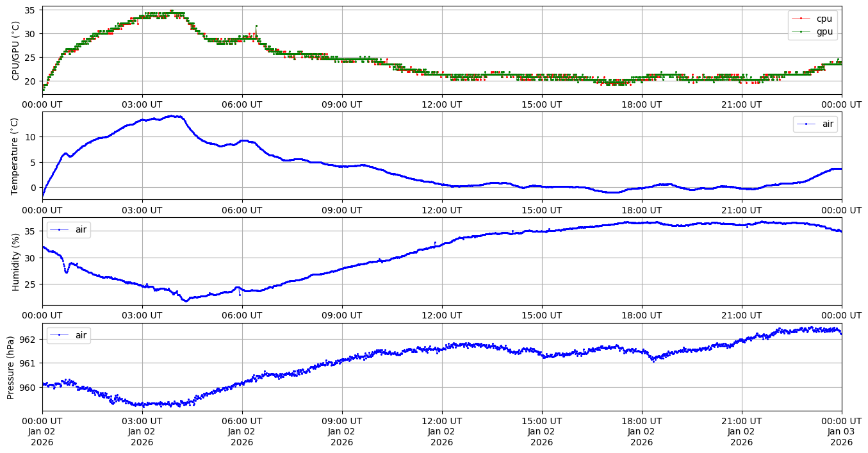Click the air legend marker in Pressure plot

coord(60,335)
